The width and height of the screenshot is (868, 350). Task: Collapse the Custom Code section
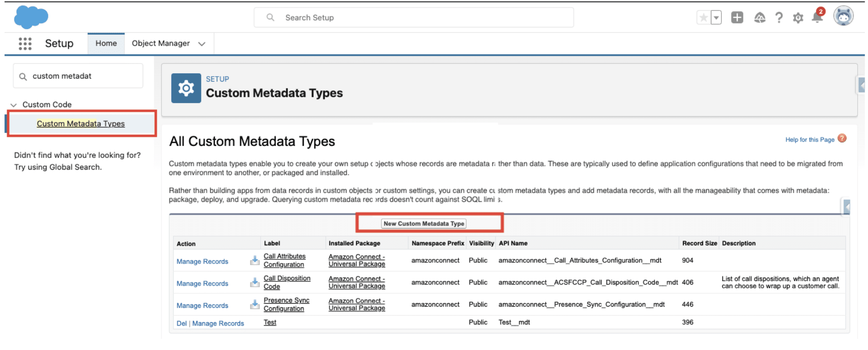[x=14, y=105]
